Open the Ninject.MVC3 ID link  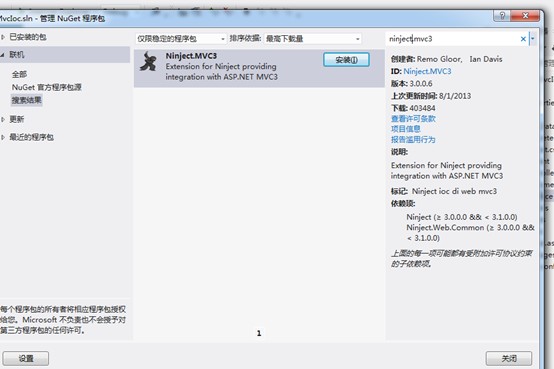pos(427,71)
